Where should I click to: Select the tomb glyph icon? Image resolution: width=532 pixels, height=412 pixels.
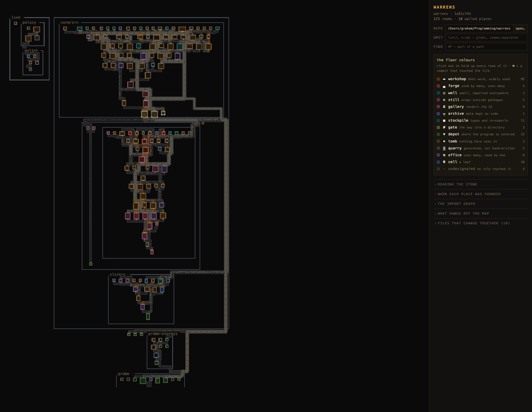coord(444,141)
